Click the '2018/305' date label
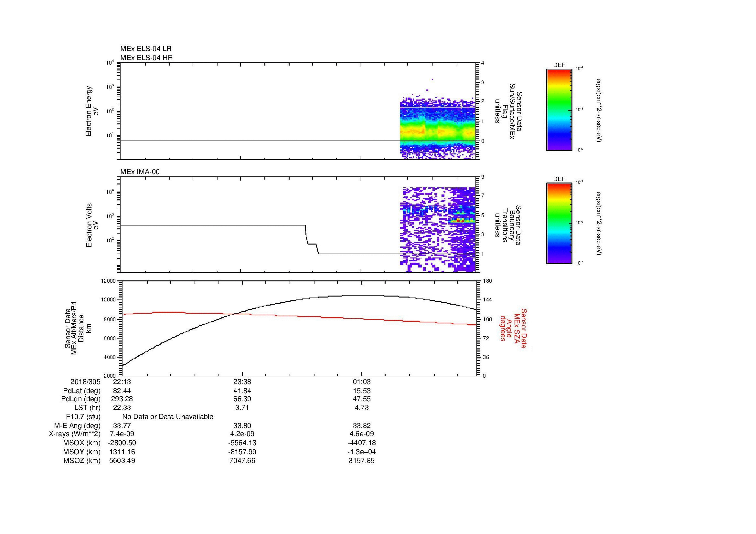The image size is (756, 534). tap(85, 382)
